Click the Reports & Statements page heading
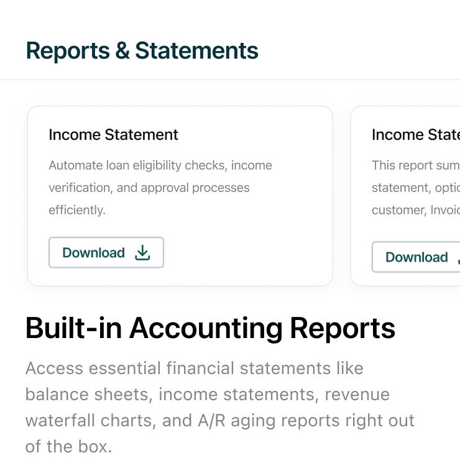Viewport: 460px width, 476px height. (x=142, y=51)
